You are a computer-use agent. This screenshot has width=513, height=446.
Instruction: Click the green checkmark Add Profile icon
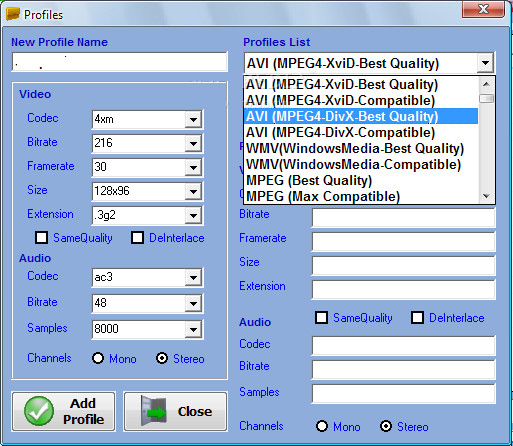click(39, 411)
